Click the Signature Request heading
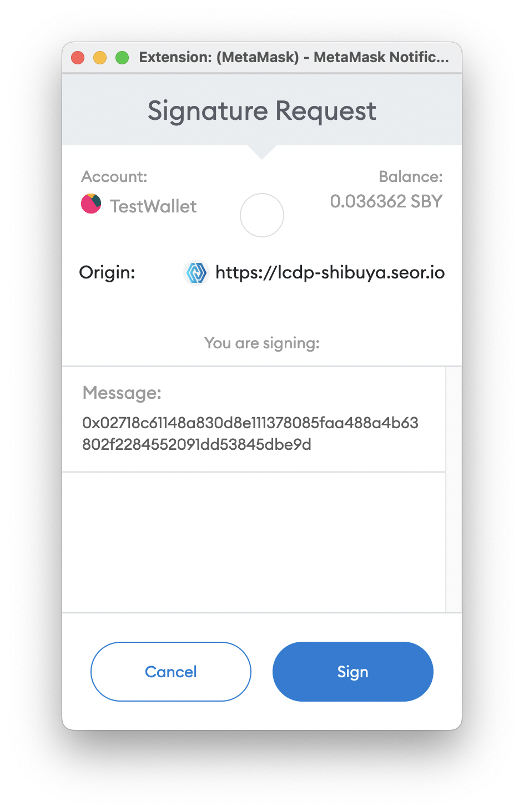 coord(262,110)
